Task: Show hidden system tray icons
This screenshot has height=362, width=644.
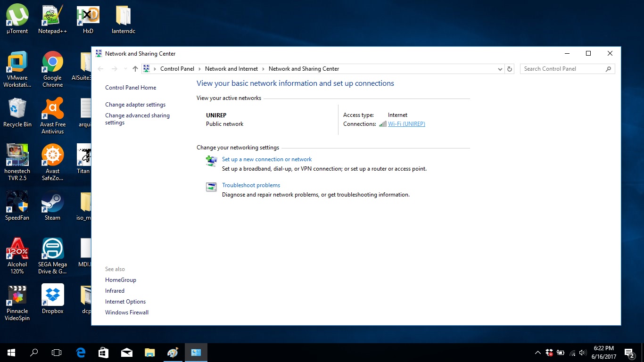Action: [538, 353]
